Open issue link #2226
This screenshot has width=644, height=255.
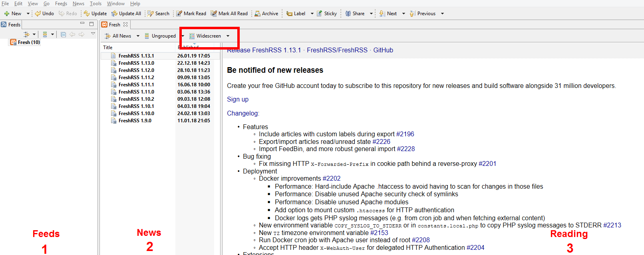tap(381, 142)
